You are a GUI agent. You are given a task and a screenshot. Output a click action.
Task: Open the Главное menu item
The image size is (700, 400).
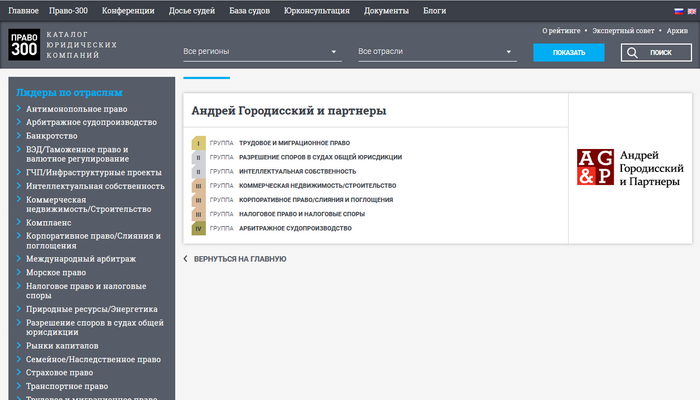pyautogui.click(x=23, y=11)
